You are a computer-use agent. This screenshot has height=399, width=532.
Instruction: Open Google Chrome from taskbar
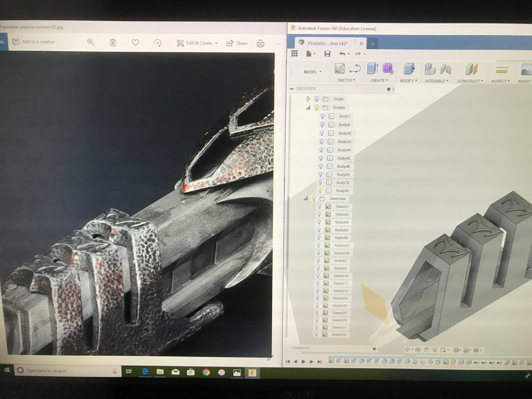206,372
